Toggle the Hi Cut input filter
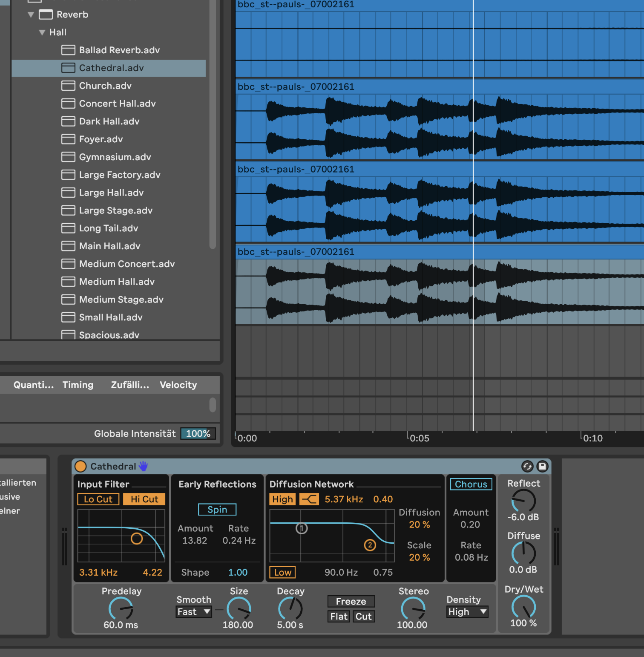This screenshot has width=644, height=657. [144, 499]
